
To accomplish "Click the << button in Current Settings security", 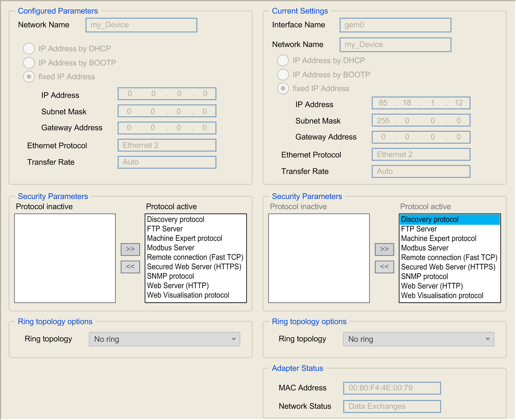I will coord(384,267).
